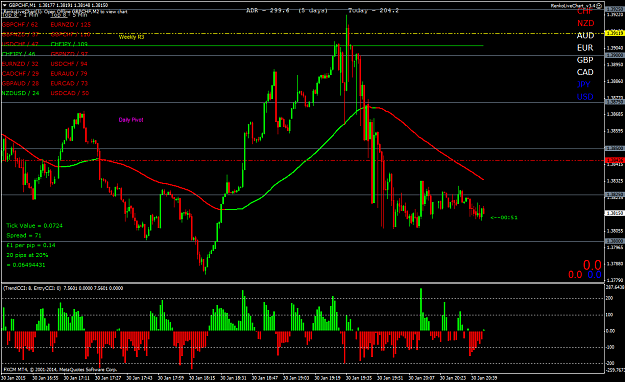The height and width of the screenshot is (382, 625).
Task: Click the 'USDCAD / 50' pair entry
Action: [x=69, y=93]
